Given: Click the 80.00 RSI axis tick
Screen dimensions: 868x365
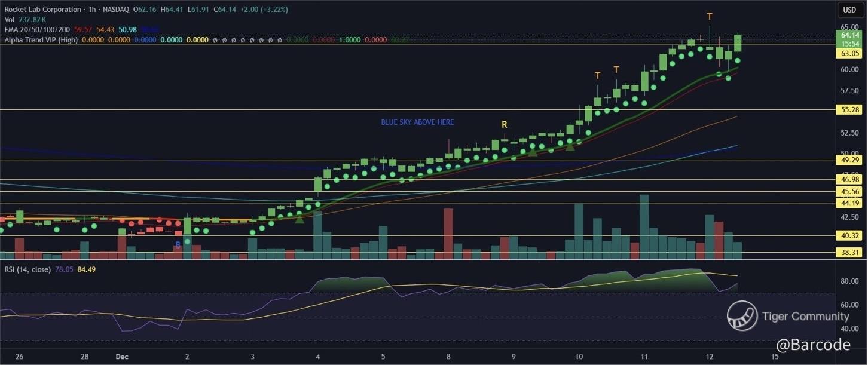Looking at the screenshot, I should point(850,281).
